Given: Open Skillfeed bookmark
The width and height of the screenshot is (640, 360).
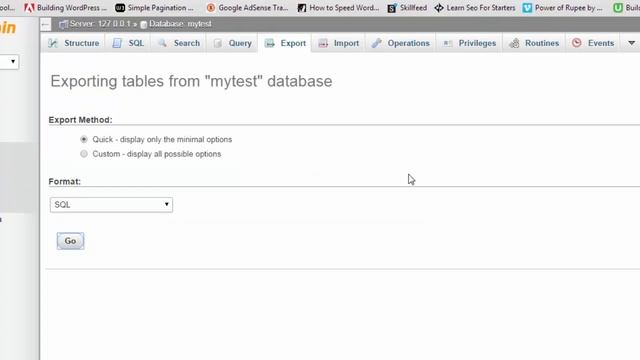Looking at the screenshot, I should (407, 8).
